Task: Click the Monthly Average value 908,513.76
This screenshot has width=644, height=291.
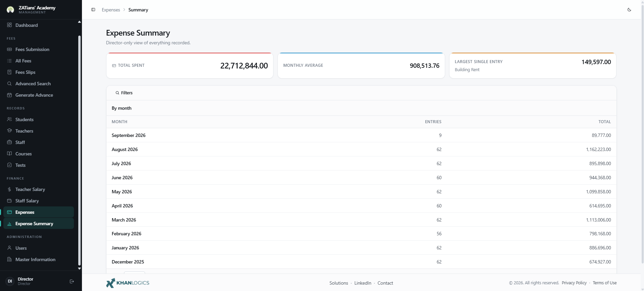Action: (x=424, y=66)
